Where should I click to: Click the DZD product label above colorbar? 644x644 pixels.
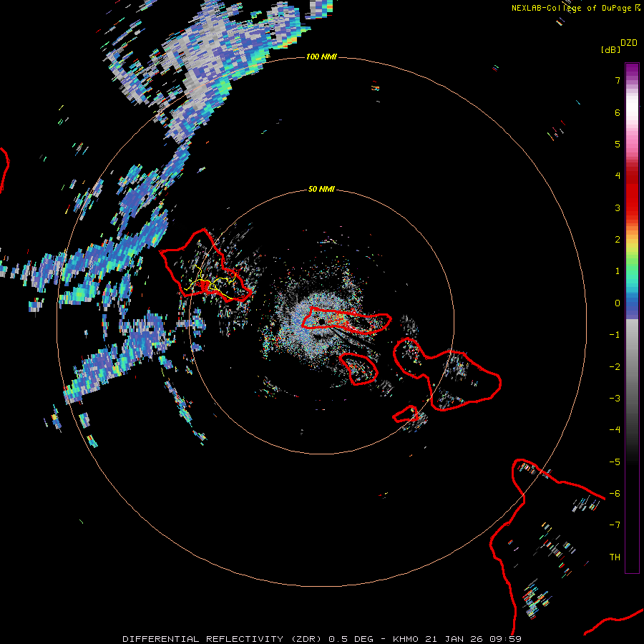(x=629, y=43)
